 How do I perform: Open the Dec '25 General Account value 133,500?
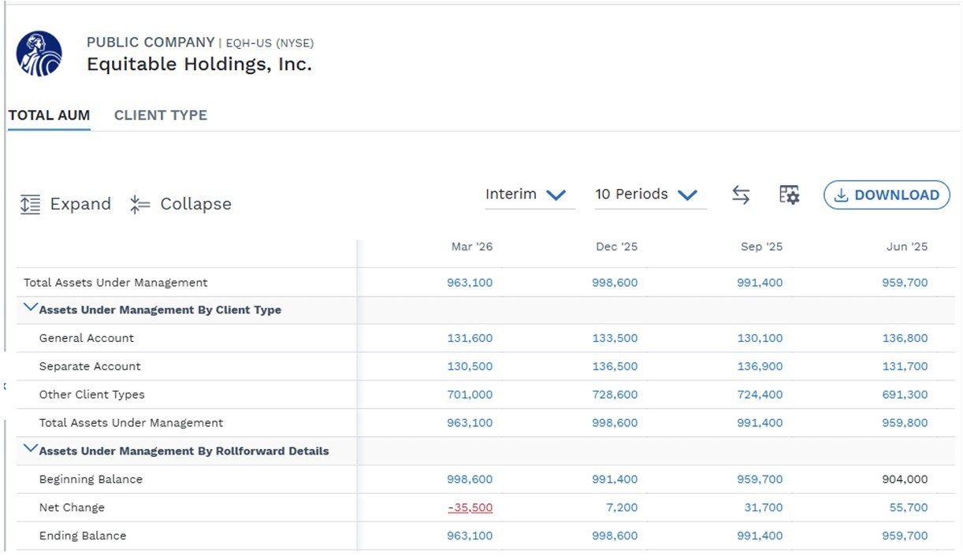615,339
